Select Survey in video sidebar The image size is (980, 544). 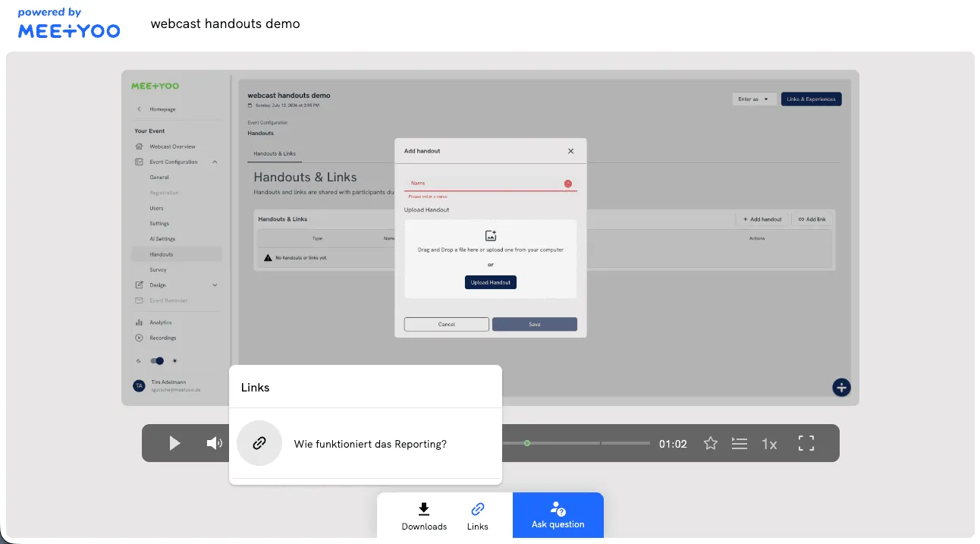(x=158, y=270)
